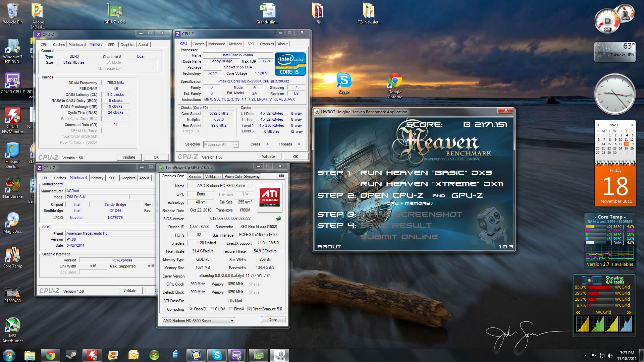Go to previous month in calendar gadget
Viewport: 644px width, 362px height.
pos(598,125)
